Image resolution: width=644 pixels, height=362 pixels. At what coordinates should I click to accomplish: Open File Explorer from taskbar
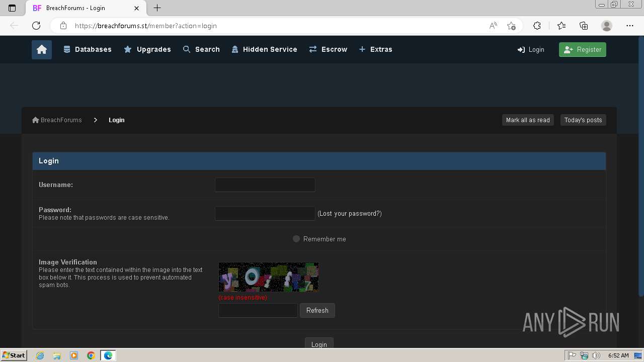coord(57,355)
